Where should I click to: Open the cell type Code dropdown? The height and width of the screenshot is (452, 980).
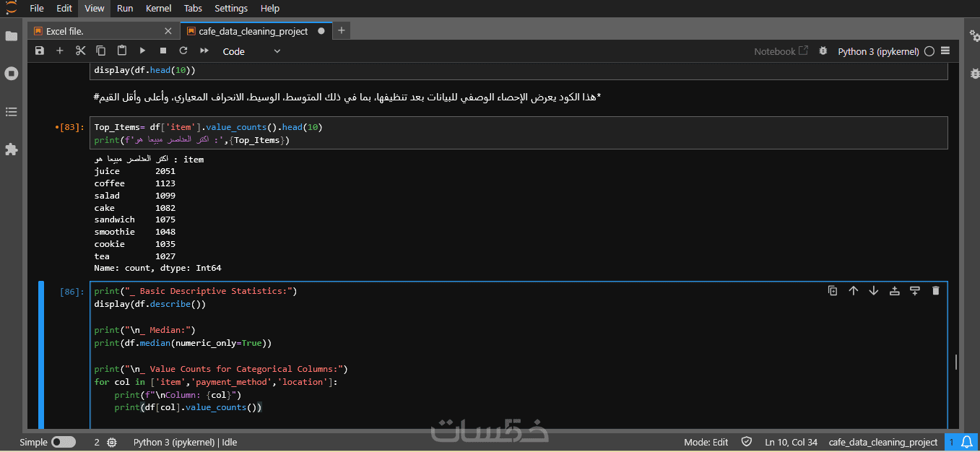(251, 51)
